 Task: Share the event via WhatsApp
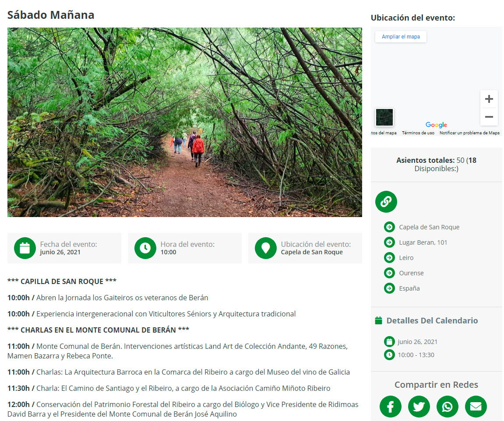(x=447, y=407)
